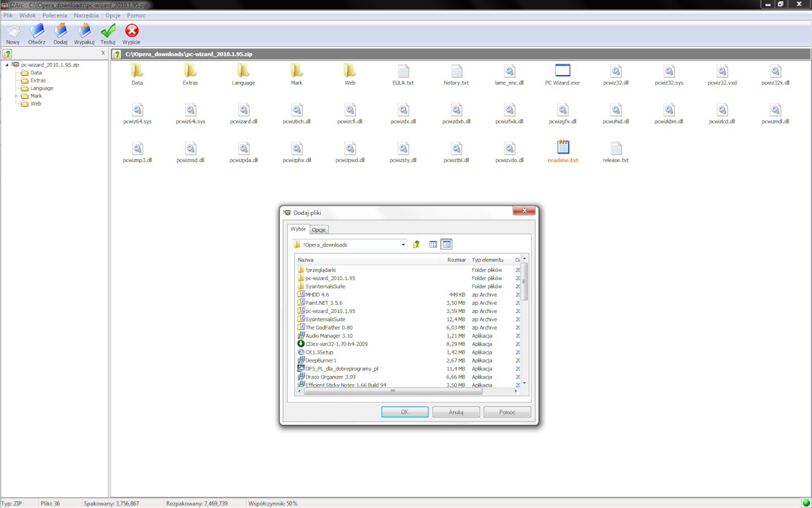Select the pcwiz32.sys file icon

[x=669, y=70]
